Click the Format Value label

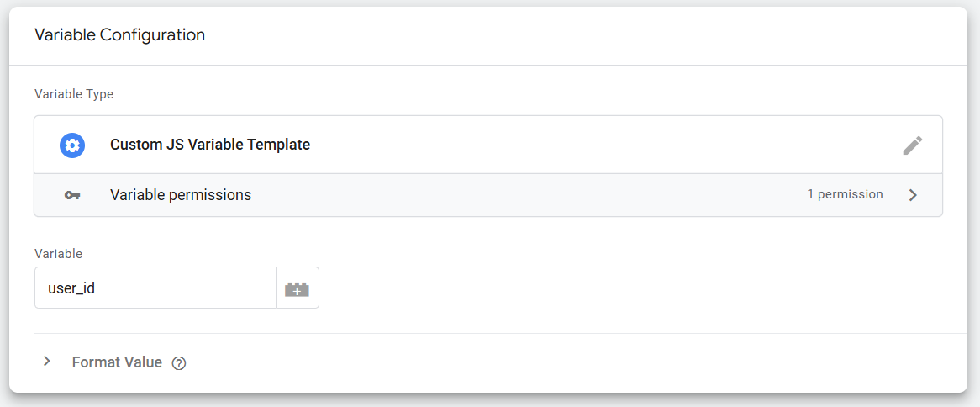(x=117, y=362)
